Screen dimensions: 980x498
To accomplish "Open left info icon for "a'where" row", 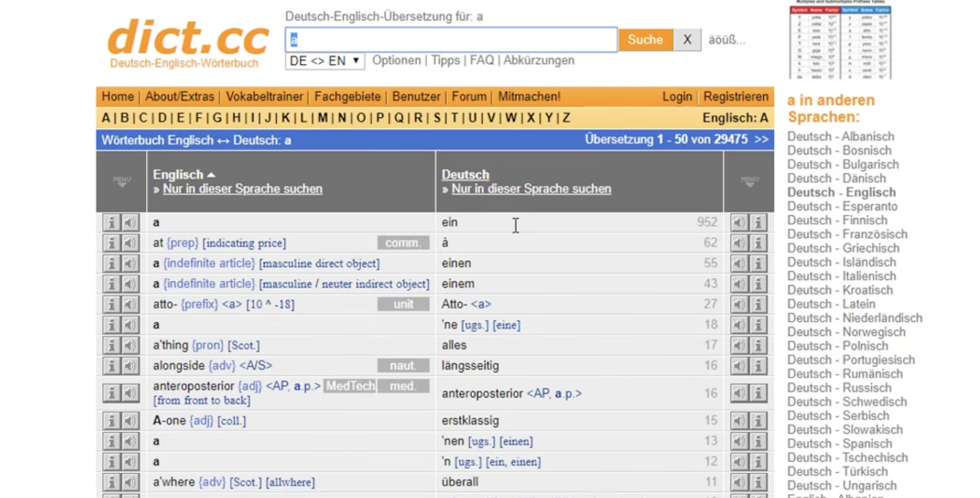I will click(x=111, y=482).
